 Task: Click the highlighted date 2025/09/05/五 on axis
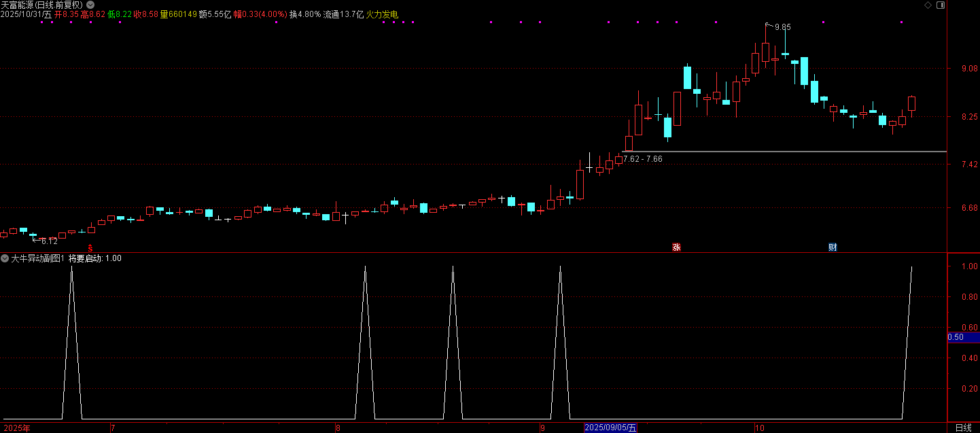[612, 428]
